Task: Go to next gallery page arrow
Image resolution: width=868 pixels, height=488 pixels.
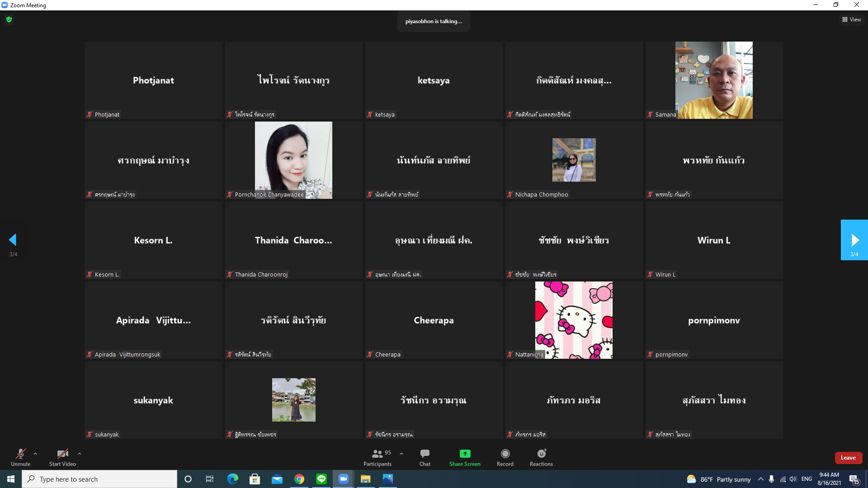Action: tap(854, 240)
